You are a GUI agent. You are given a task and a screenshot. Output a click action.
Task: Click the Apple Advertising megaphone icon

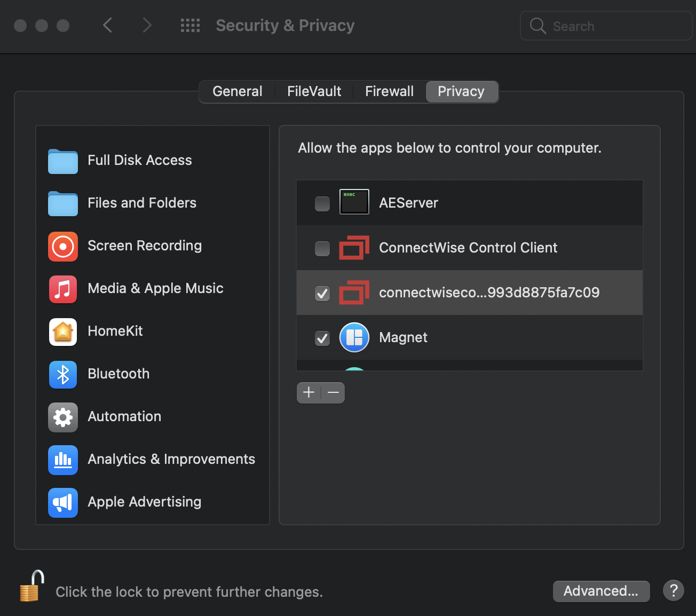tap(63, 502)
